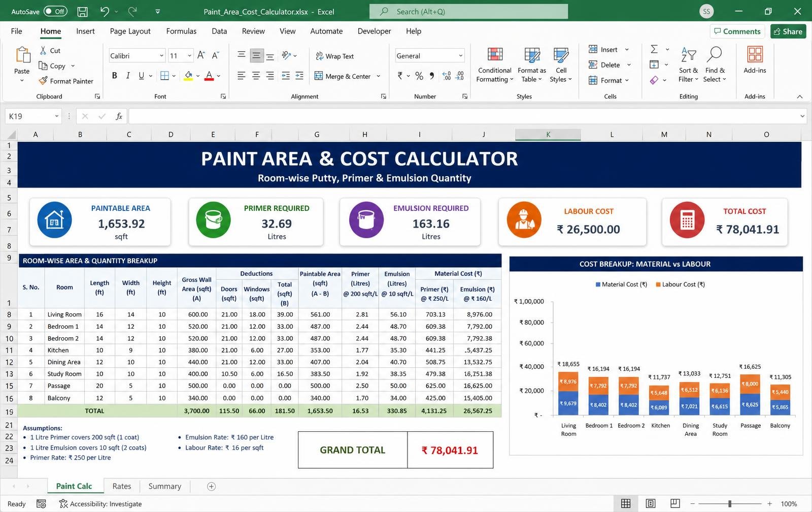Switch to the Rates sheet tab
This screenshot has height=512, width=812.
[122, 486]
